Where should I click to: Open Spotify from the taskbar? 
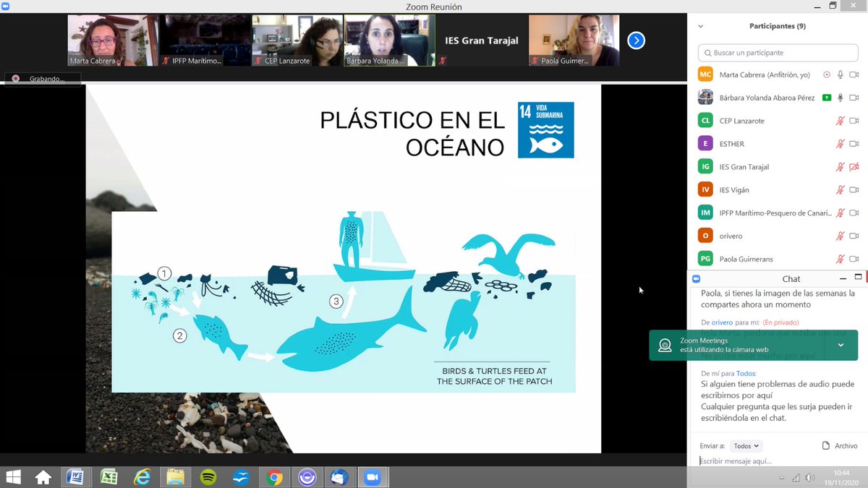coord(208,477)
